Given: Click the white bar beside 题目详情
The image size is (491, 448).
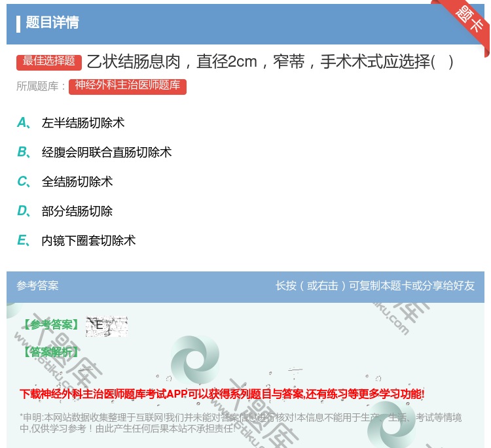Looking at the screenshot, I should [x=18, y=24].
